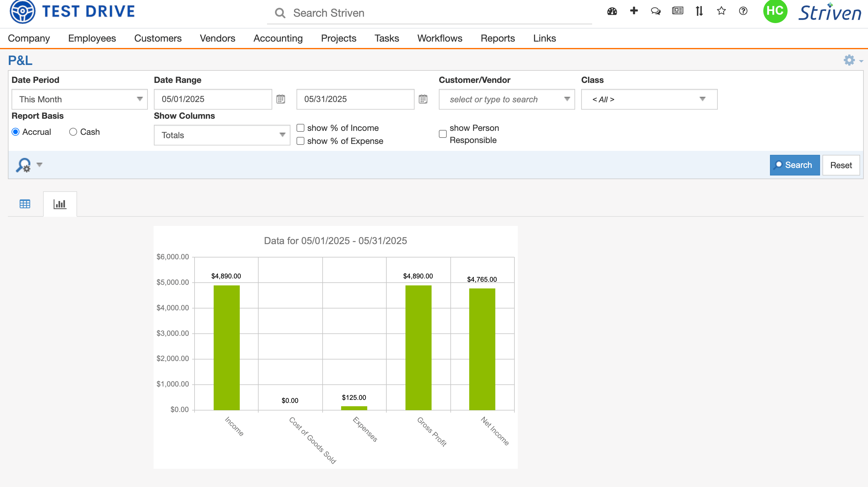Switch to the table grid view
The image size is (868, 487).
[x=25, y=204]
